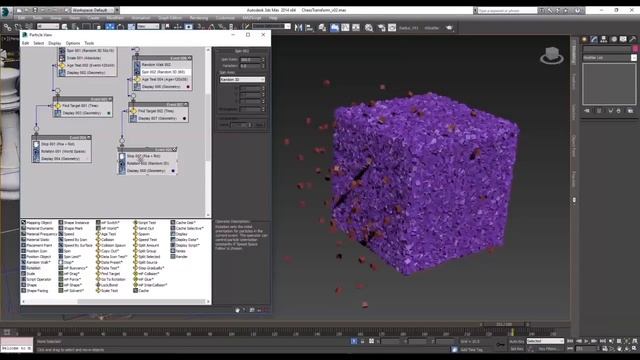Pick Script Operator from depot
The height and width of the screenshot is (360, 640).
pos(36,280)
